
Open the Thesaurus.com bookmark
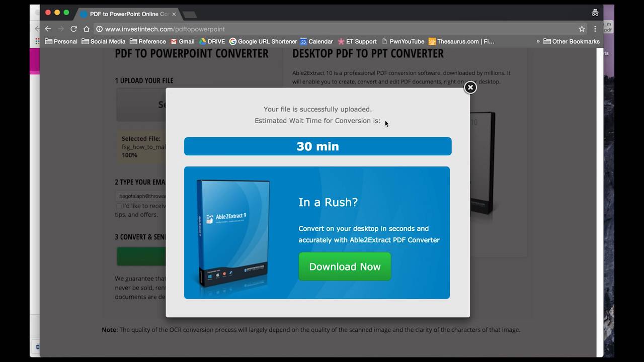pyautogui.click(x=461, y=41)
